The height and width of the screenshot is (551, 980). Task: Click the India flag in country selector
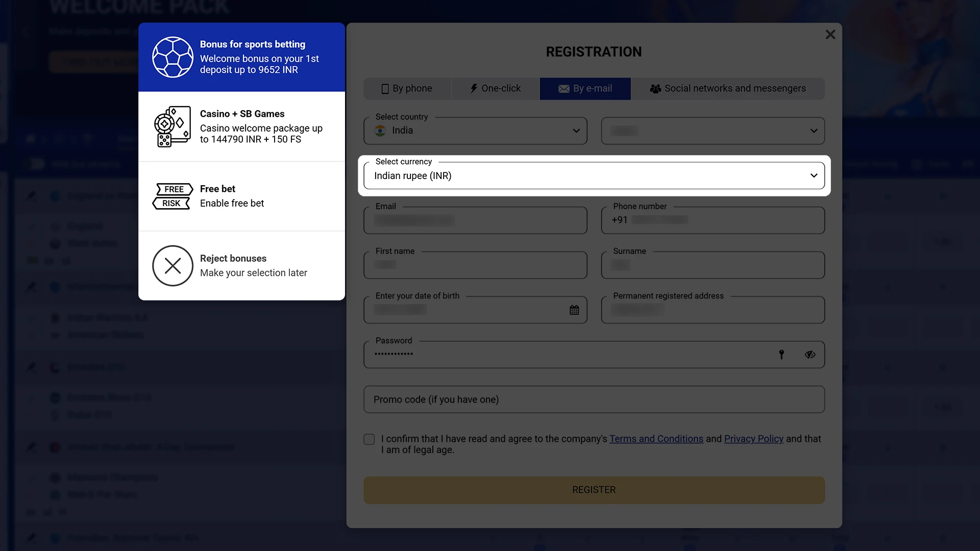click(380, 131)
